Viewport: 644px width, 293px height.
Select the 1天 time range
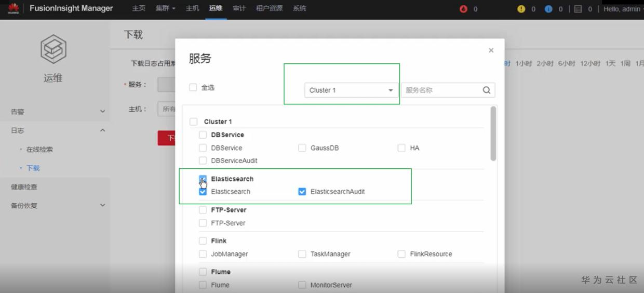(x=610, y=63)
